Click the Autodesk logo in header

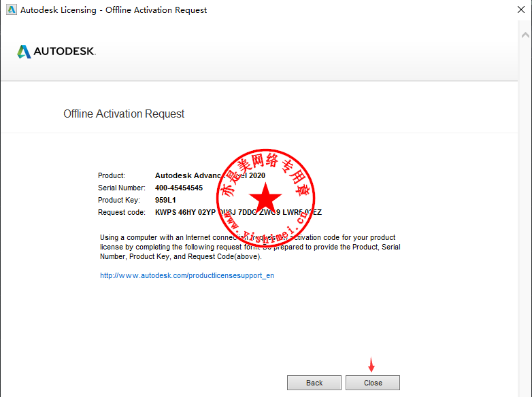(x=56, y=52)
